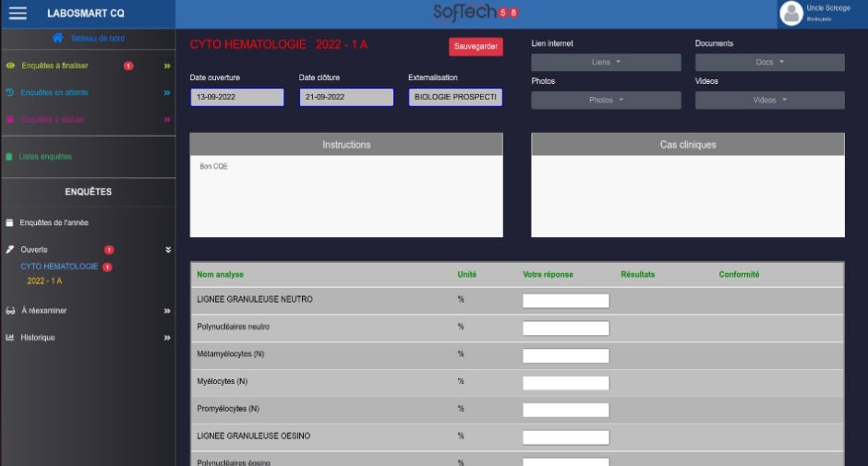
Task: Open Enquêtes à finaliser menu item
Action: pyautogui.click(x=54, y=66)
